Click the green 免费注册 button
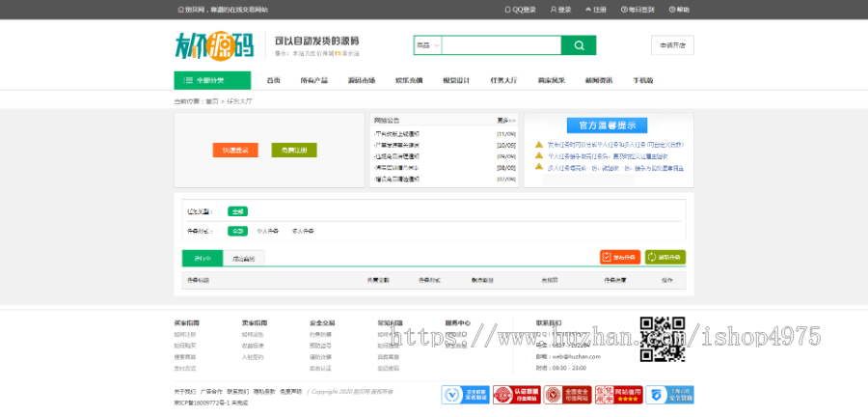Image resolution: width=868 pixels, height=417 pixels. click(293, 150)
